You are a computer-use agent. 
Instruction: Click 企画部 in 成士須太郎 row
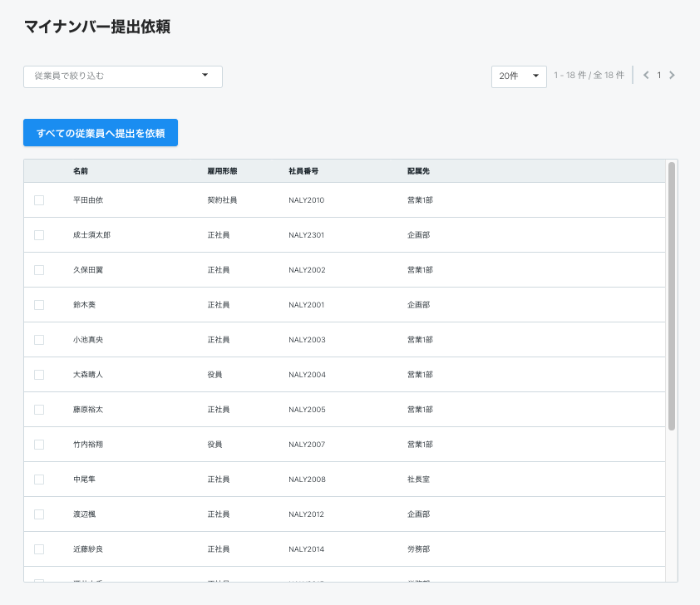point(418,235)
